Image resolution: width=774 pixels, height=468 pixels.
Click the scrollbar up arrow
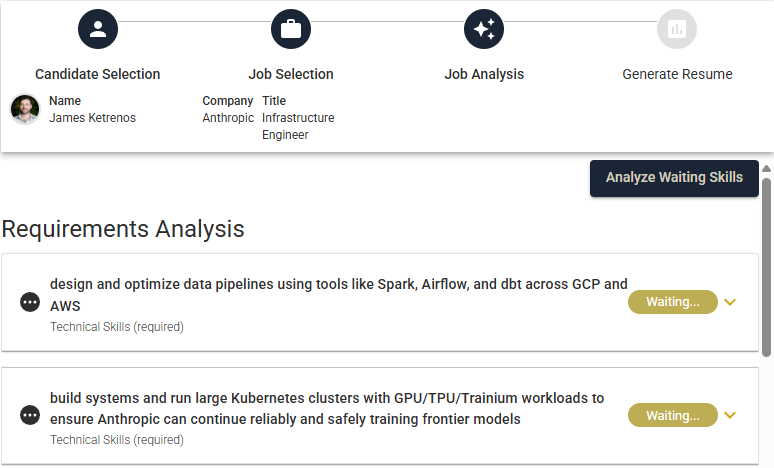[x=767, y=168]
